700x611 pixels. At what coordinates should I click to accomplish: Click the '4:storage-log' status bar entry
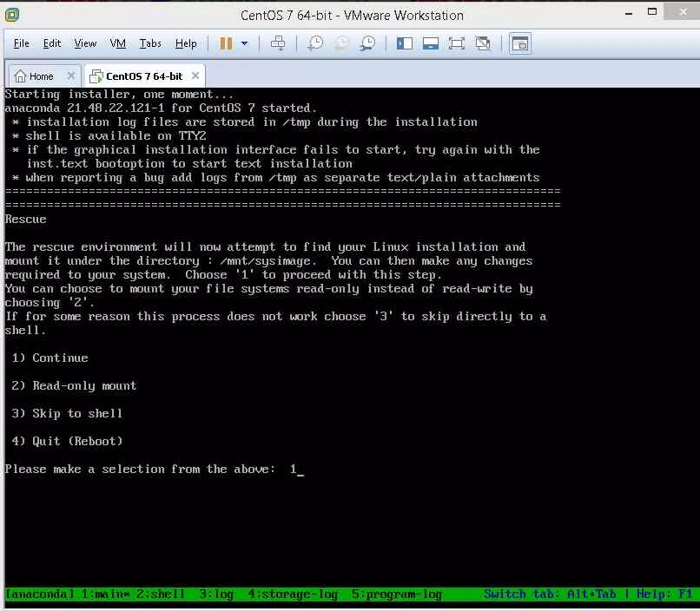click(x=293, y=594)
